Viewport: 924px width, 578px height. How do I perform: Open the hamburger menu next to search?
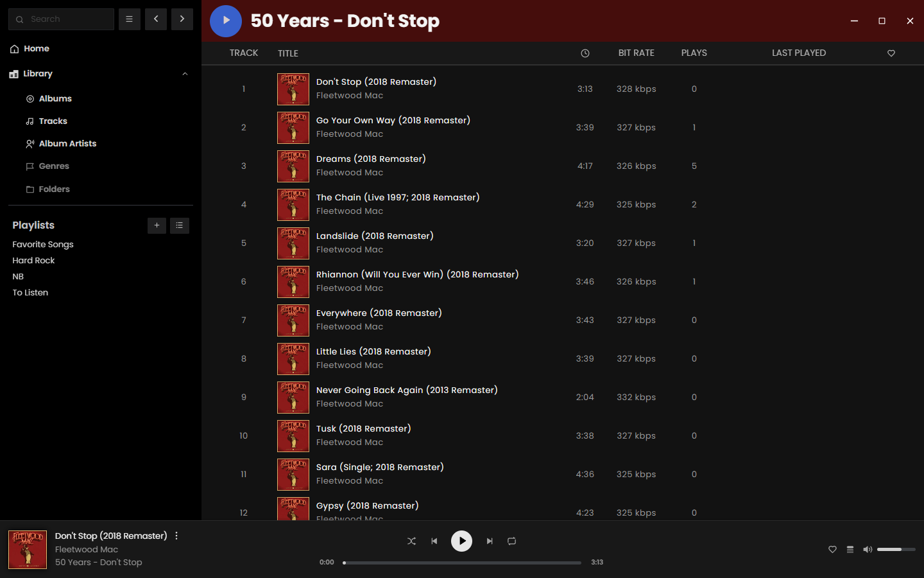(130, 19)
